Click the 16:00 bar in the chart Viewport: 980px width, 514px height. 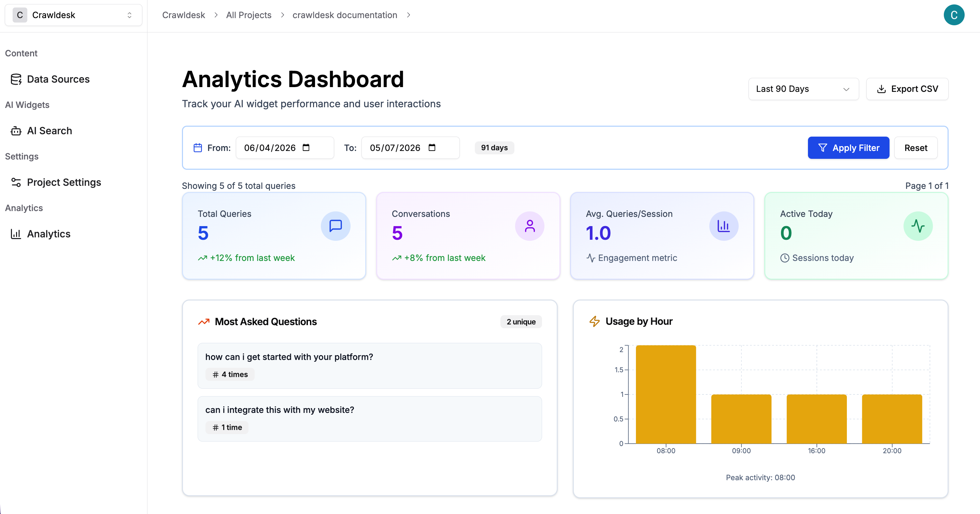coord(816,419)
